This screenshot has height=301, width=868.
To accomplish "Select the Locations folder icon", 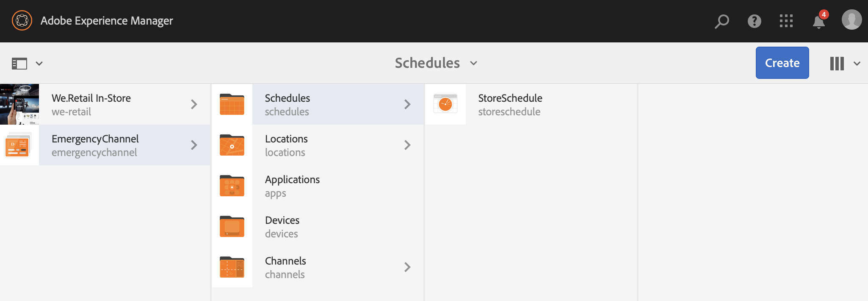I will tap(232, 145).
